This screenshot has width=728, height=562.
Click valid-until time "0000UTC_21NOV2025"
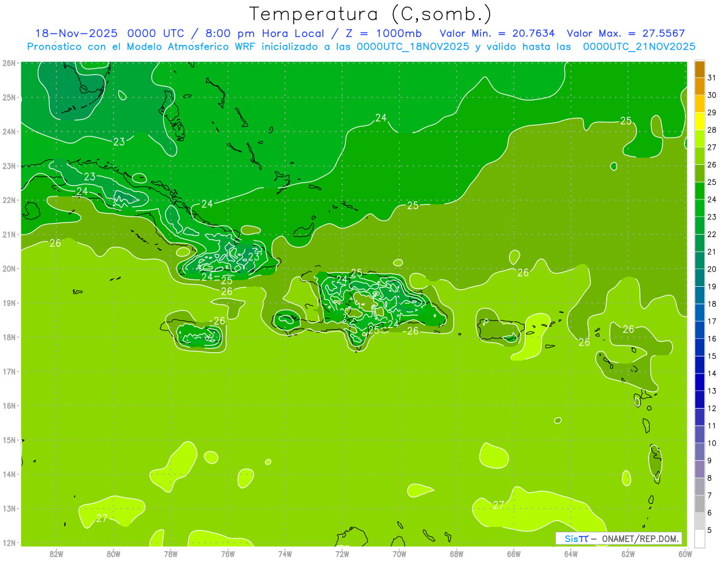pos(639,47)
